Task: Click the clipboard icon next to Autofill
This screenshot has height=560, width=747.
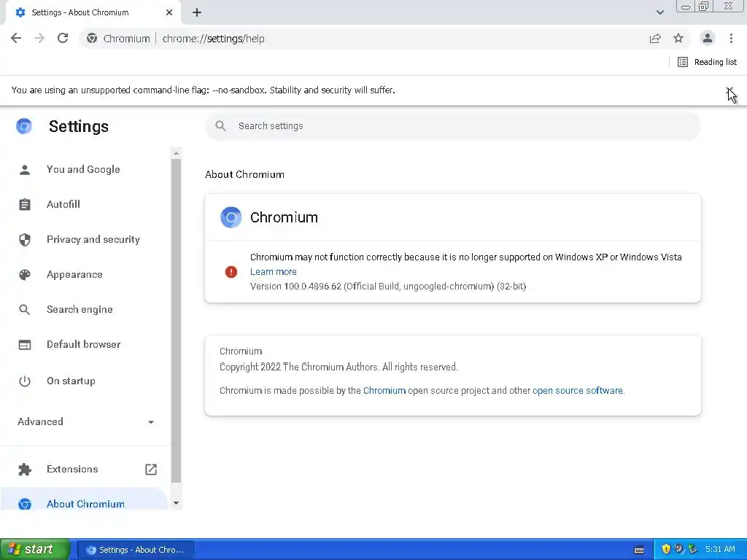Action: coord(25,204)
